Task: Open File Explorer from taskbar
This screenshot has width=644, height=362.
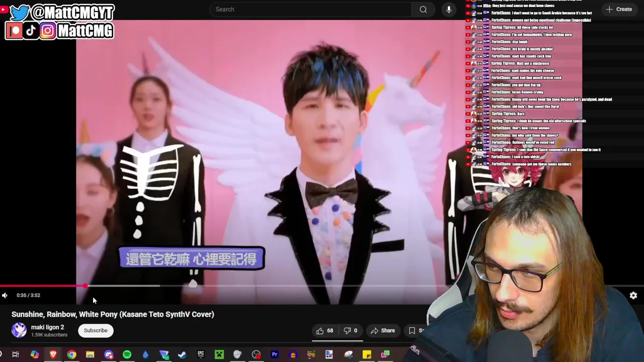Action: [x=90, y=354]
